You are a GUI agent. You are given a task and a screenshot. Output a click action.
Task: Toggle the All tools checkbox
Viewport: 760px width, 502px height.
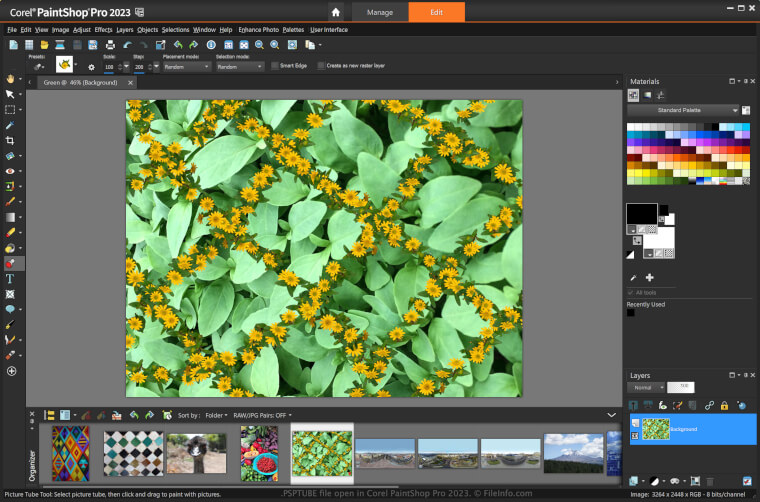point(631,292)
